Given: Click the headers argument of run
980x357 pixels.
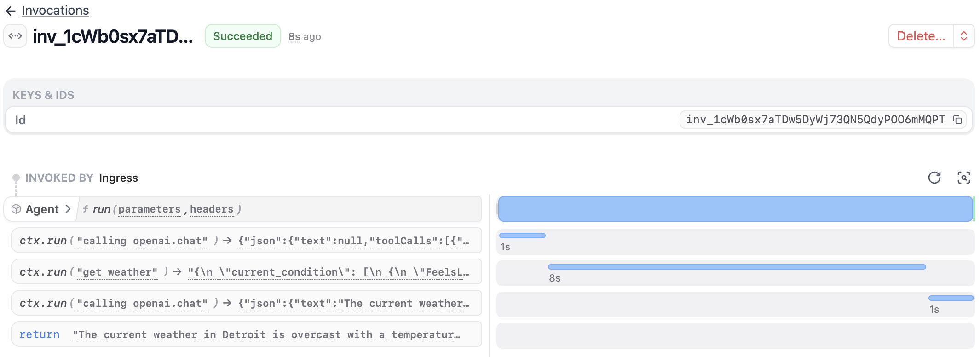Looking at the screenshot, I should pos(212,209).
